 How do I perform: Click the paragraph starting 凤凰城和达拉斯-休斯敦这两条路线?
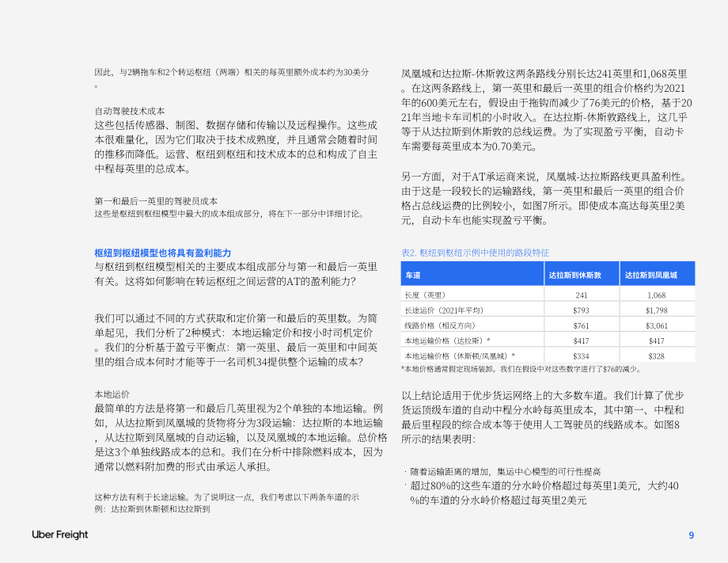pos(547,110)
